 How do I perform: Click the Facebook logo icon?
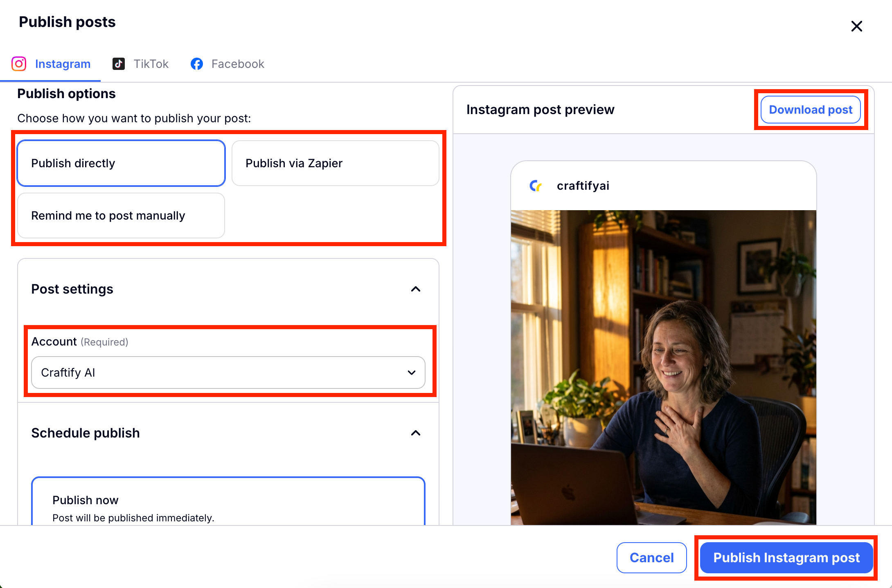click(x=197, y=64)
